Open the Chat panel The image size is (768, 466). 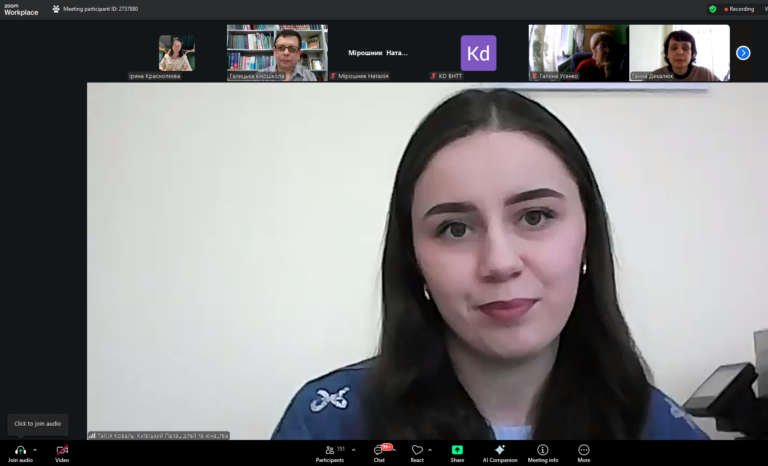coord(379,450)
